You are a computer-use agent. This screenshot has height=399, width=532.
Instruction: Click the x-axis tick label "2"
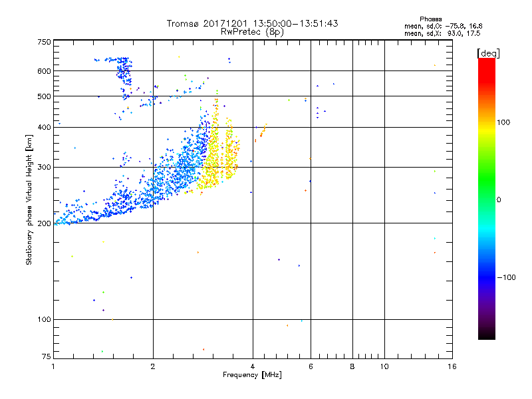(x=153, y=366)
